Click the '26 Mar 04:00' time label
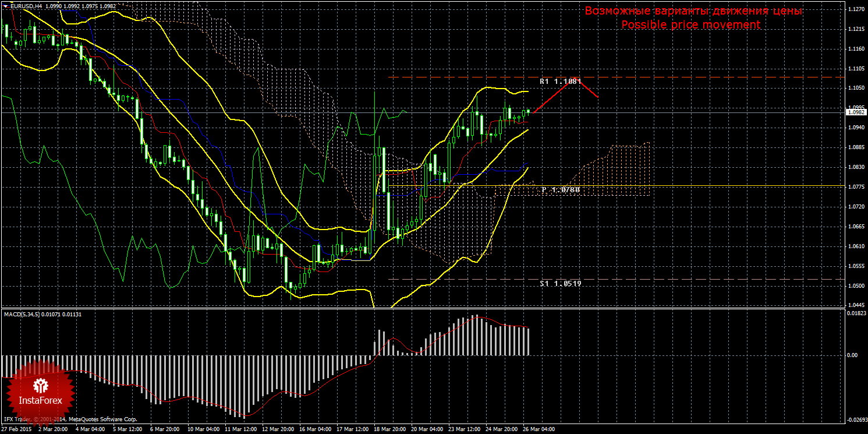 pyautogui.click(x=538, y=429)
